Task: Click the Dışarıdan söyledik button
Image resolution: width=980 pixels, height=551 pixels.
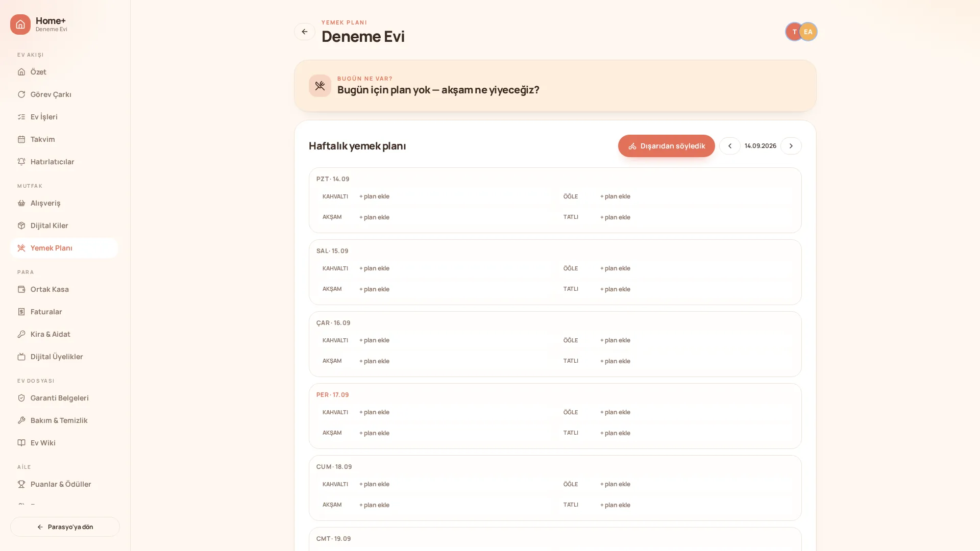Action: pyautogui.click(x=666, y=146)
